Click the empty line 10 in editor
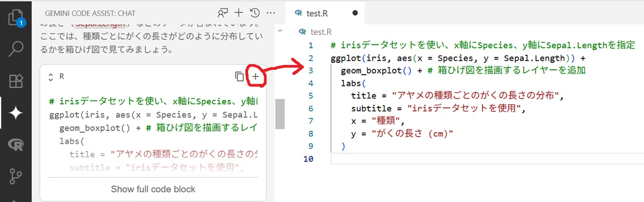 pos(483,158)
